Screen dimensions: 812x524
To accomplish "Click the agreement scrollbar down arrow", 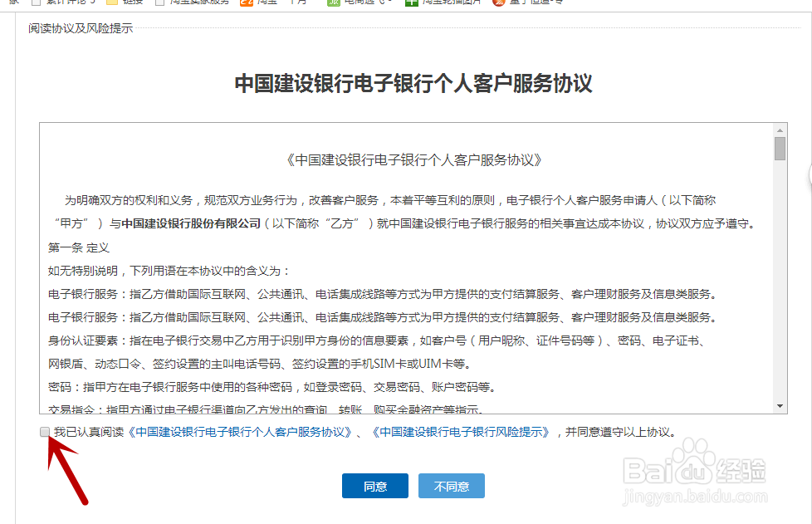I will pos(780,406).
